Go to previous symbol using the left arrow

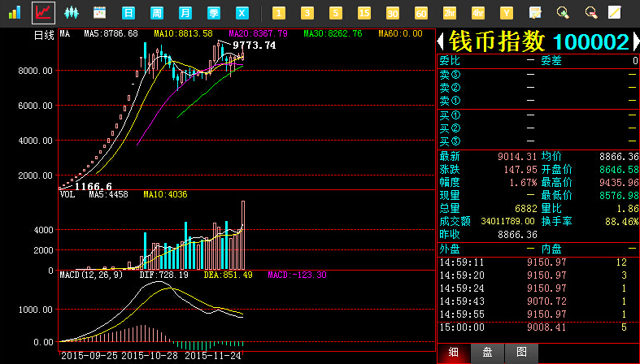tap(442, 42)
